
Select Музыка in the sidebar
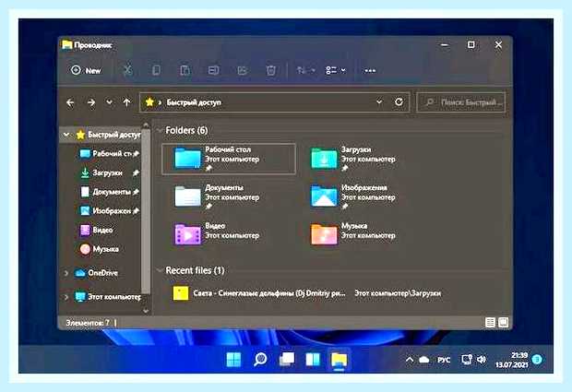[100, 249]
